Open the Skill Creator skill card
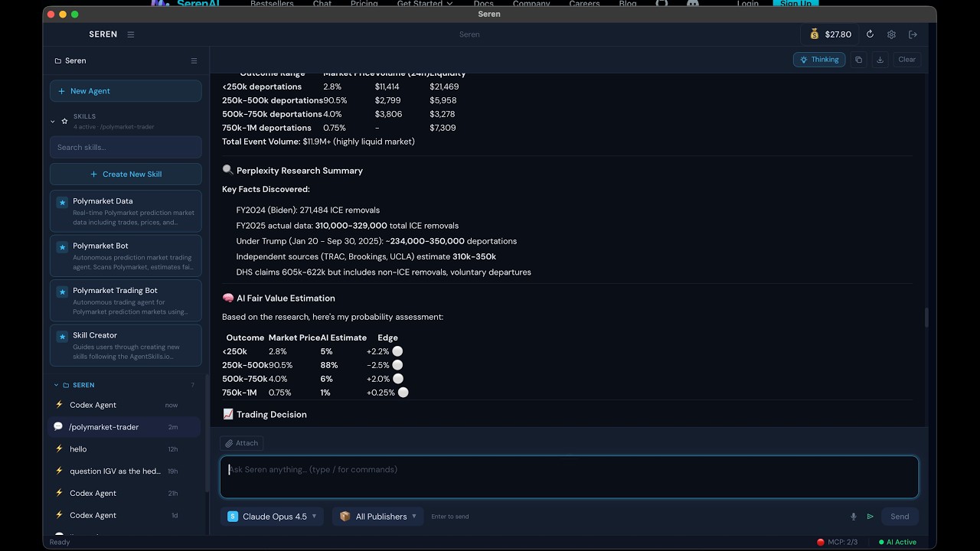This screenshot has width=980, height=551. (126, 345)
